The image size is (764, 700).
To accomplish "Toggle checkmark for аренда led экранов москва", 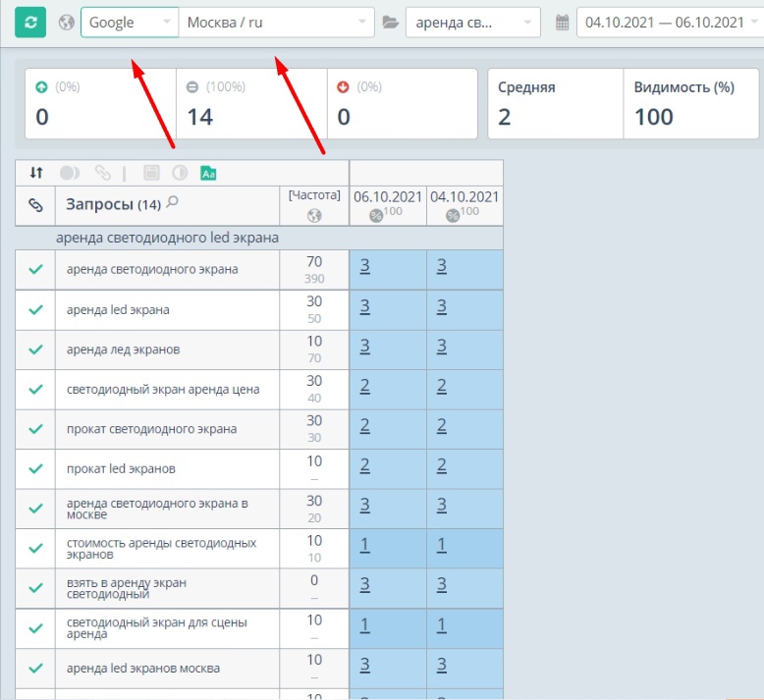I will (35, 668).
